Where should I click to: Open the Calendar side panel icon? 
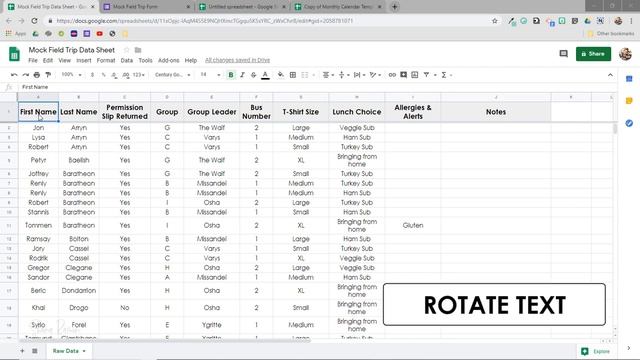pyautogui.click(x=629, y=78)
